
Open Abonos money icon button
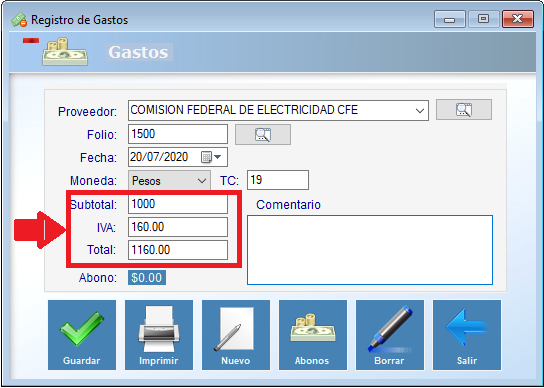(x=313, y=335)
